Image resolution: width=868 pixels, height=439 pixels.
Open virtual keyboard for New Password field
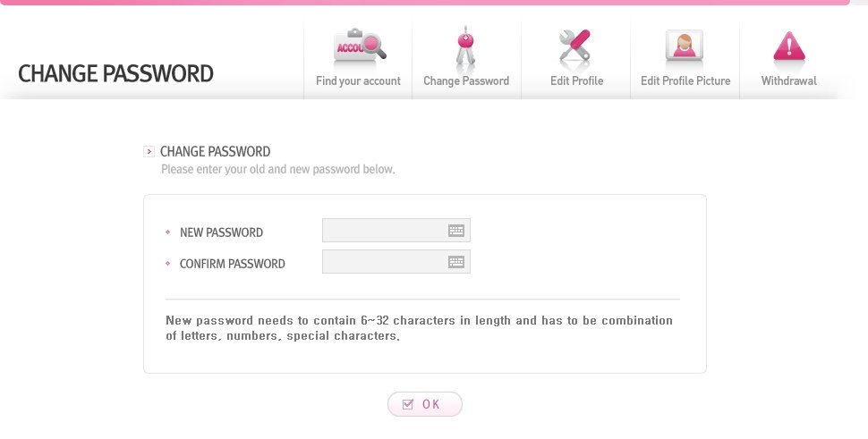456,231
